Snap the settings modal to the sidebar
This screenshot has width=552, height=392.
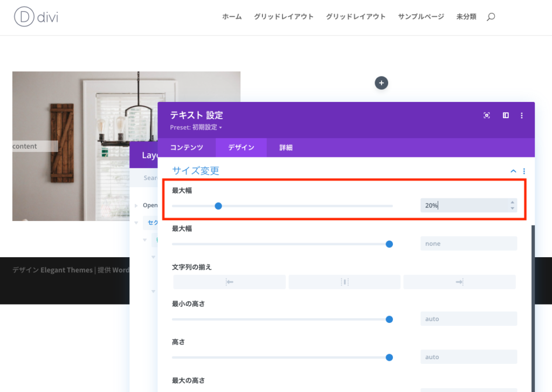[506, 115]
